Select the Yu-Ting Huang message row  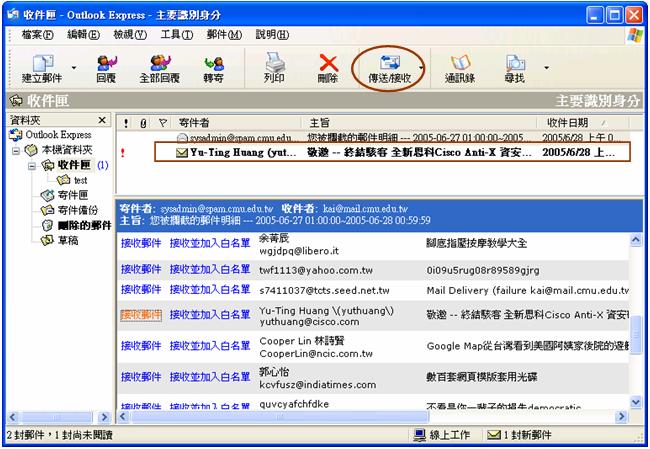(x=373, y=152)
